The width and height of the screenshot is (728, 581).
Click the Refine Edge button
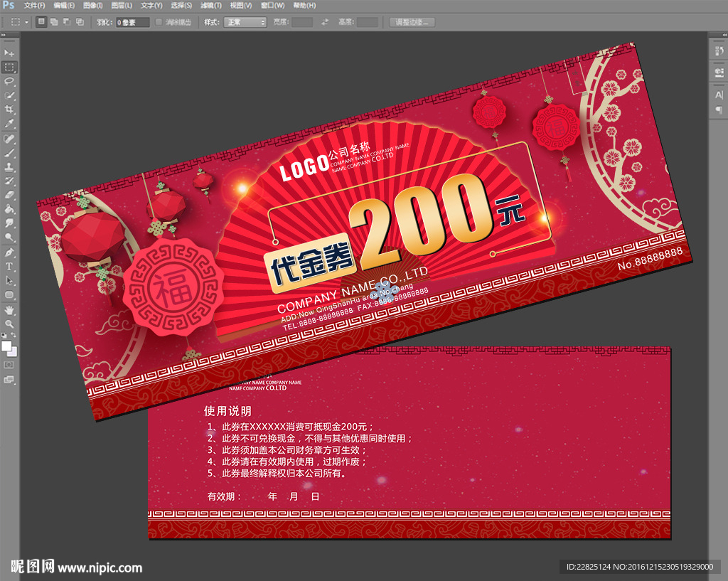click(412, 22)
